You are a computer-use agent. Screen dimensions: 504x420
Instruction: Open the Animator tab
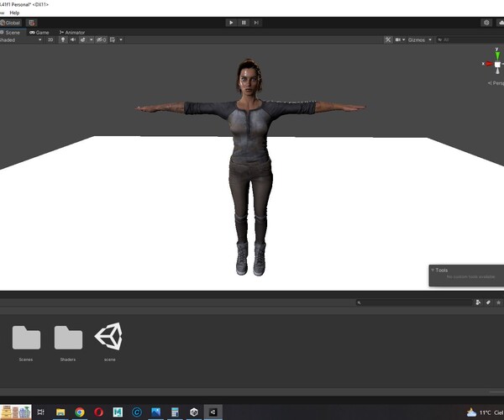click(x=72, y=33)
